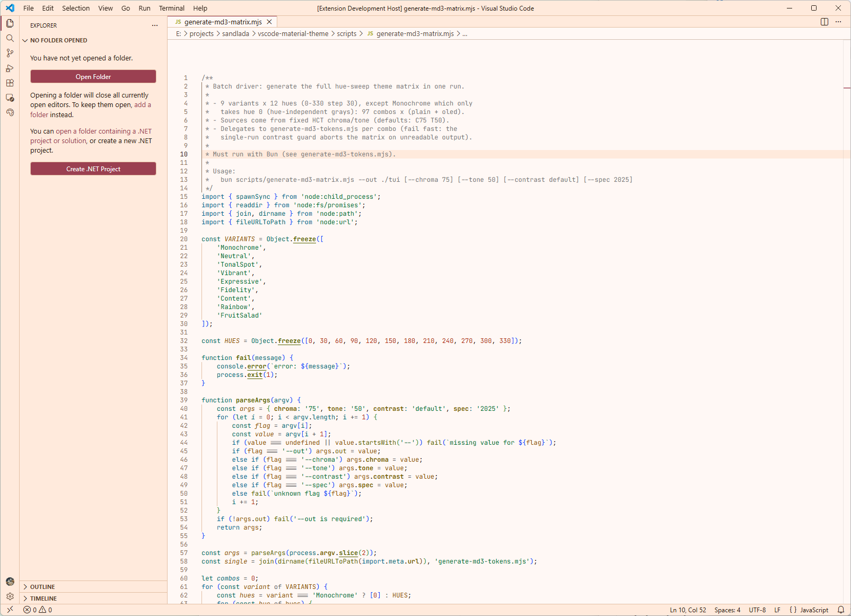This screenshot has height=616, width=851.
Task: Click the Create .NET Project button
Action: (93, 169)
